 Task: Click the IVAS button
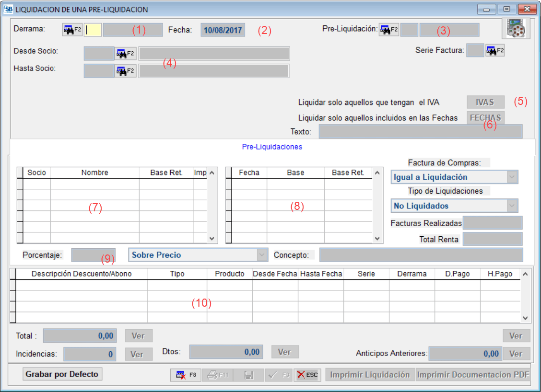tap(485, 102)
